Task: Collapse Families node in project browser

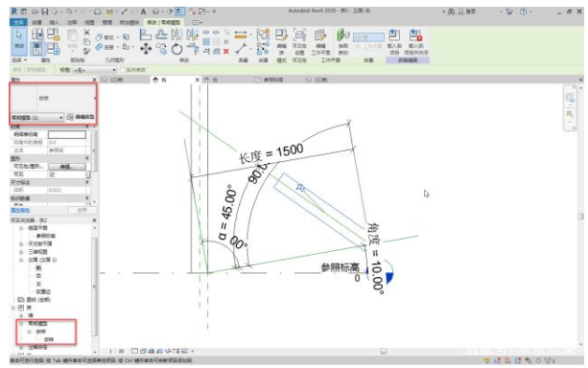Action: pyautogui.click(x=13, y=308)
